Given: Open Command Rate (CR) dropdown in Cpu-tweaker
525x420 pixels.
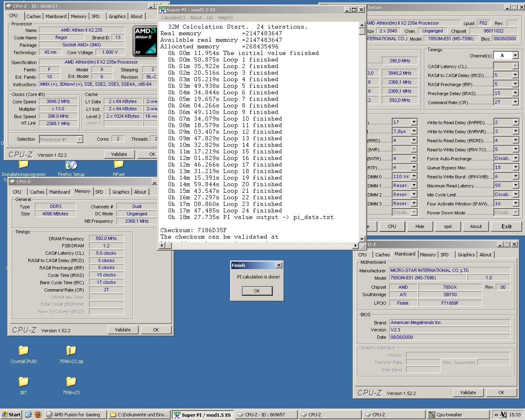Looking at the screenshot, I should click(516, 102).
